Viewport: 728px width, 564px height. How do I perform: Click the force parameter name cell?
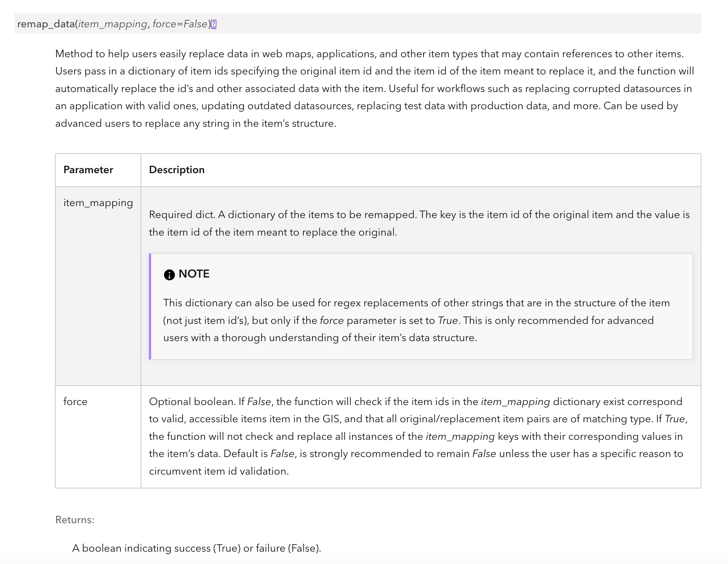pyautogui.click(x=75, y=402)
